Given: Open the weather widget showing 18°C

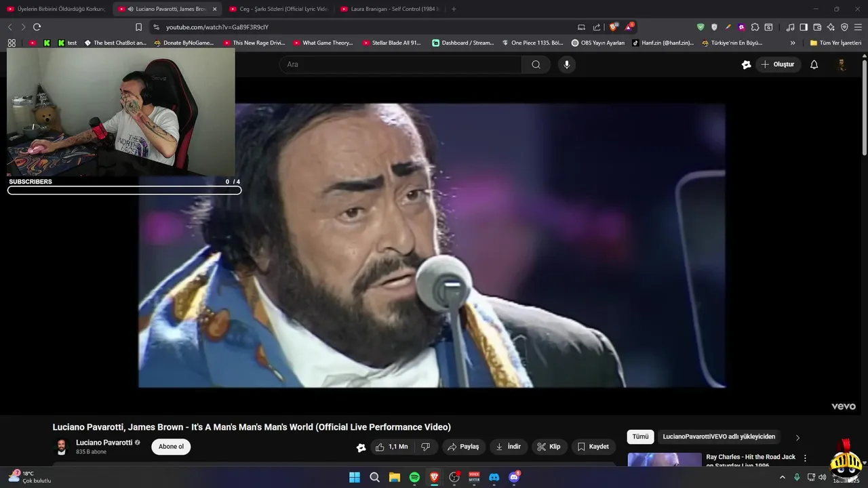Looking at the screenshot, I should pyautogui.click(x=30, y=477).
